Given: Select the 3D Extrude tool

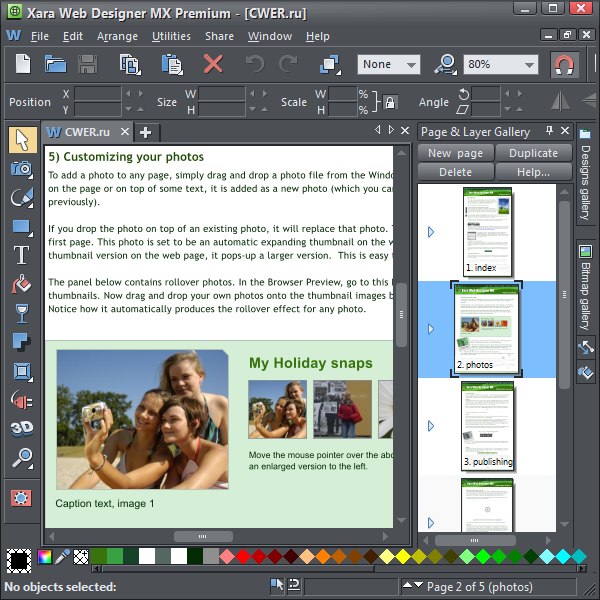Looking at the screenshot, I should click(22, 428).
